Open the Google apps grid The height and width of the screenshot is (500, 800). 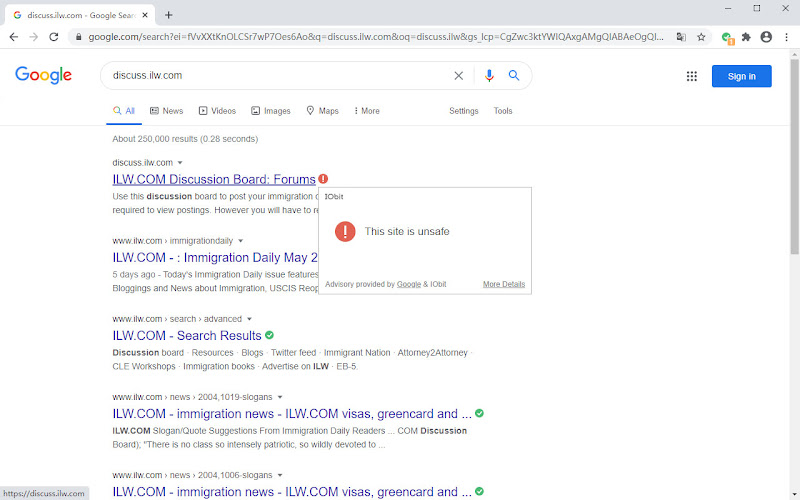[691, 76]
